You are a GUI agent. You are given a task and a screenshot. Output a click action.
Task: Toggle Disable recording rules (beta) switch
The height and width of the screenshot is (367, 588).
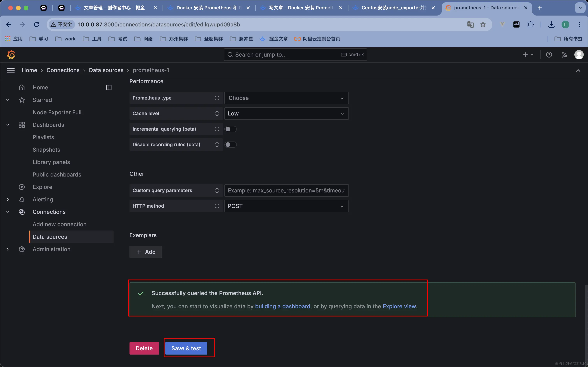point(230,145)
